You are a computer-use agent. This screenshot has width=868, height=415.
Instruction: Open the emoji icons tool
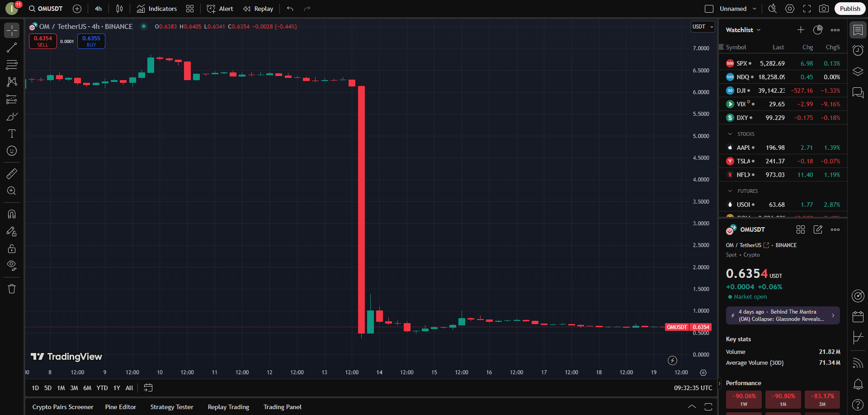[12, 151]
